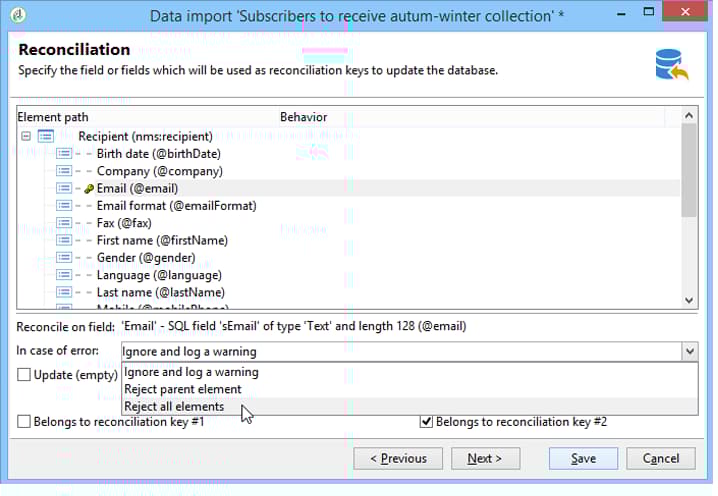The width and height of the screenshot is (718, 496).
Task: Uncheck 'Belongs to reconciliation key #2'
Action: tap(426, 421)
